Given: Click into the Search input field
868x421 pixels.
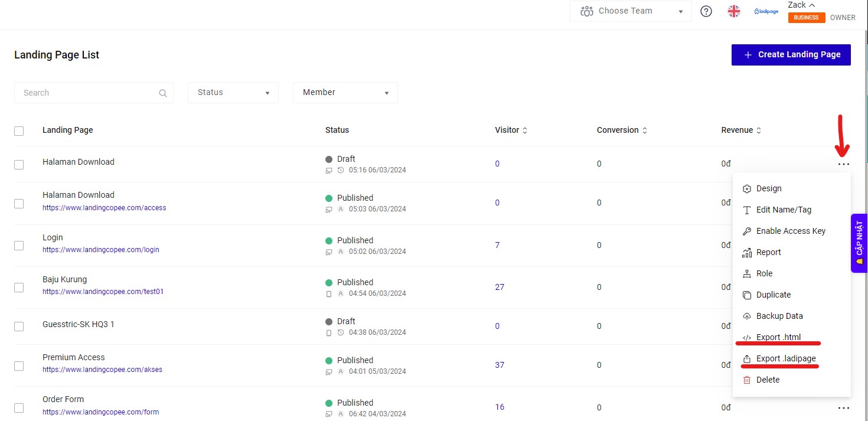Looking at the screenshot, I should coord(94,93).
